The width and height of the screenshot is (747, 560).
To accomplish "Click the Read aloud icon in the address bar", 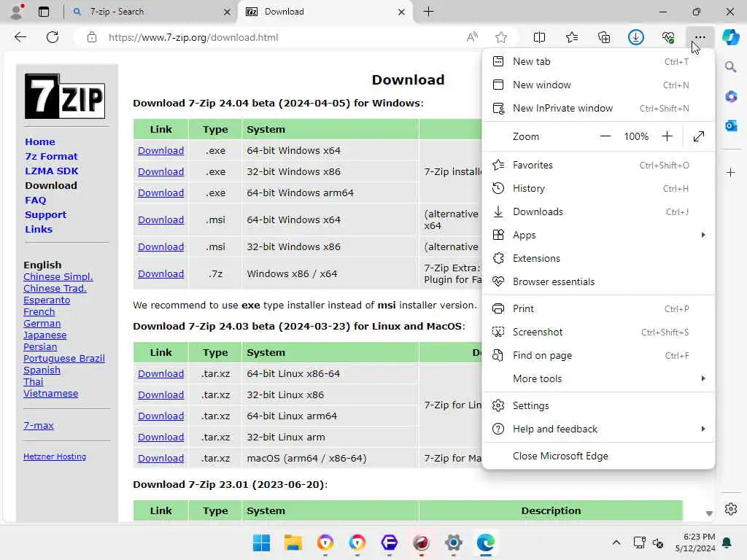I will (472, 37).
